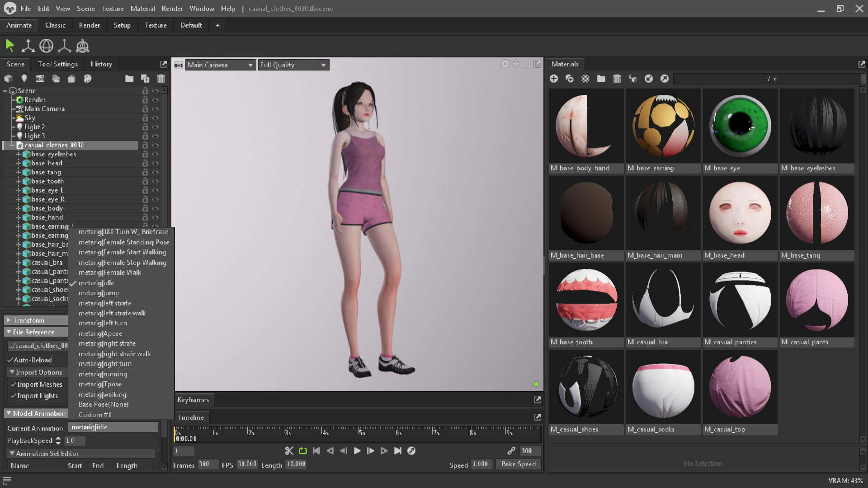This screenshot has width=868, height=488.
Task: Create a new material with plus icon
Action: click(x=554, y=79)
